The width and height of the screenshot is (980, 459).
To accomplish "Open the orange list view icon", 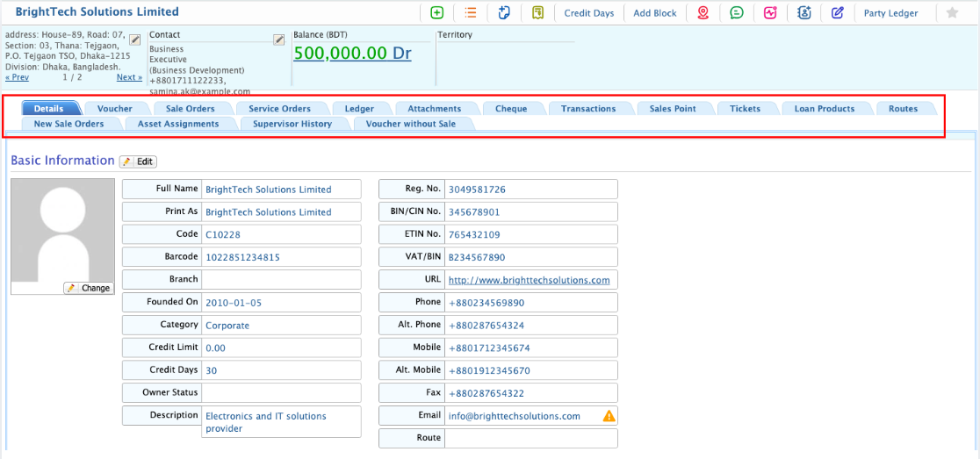I will (x=471, y=13).
